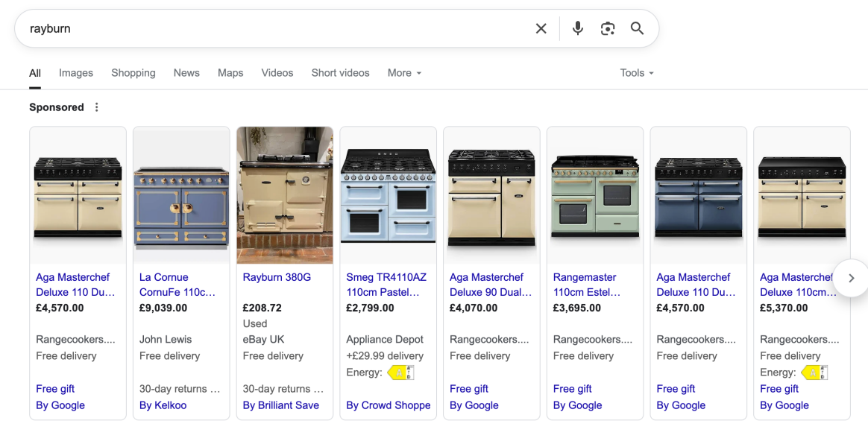
Task: Open the Tools dropdown
Action: 637,73
